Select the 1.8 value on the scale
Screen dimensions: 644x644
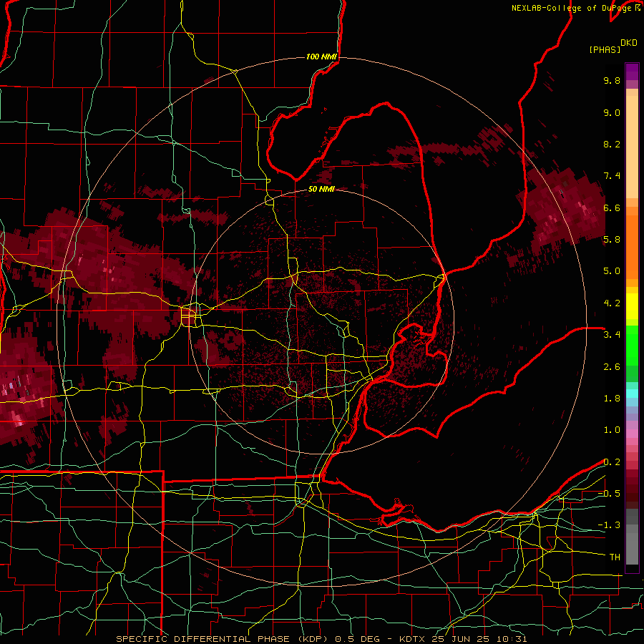tap(612, 399)
